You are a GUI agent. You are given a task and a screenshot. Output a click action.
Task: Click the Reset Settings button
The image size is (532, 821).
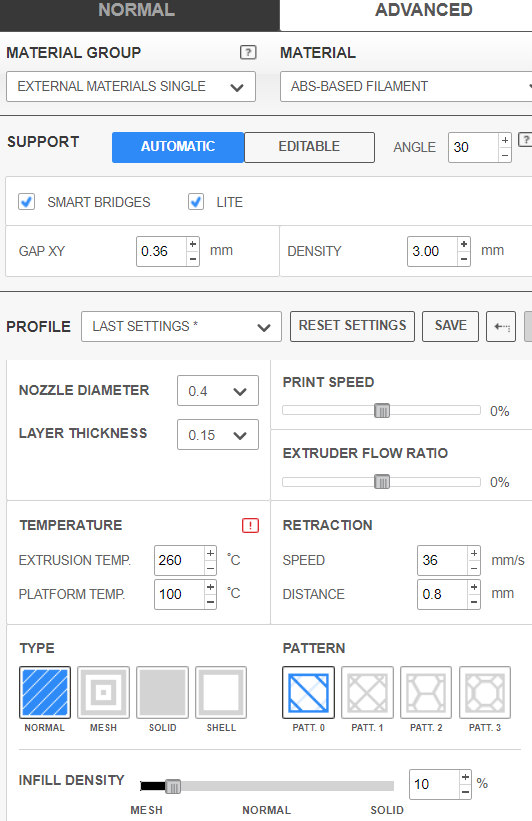tap(352, 326)
